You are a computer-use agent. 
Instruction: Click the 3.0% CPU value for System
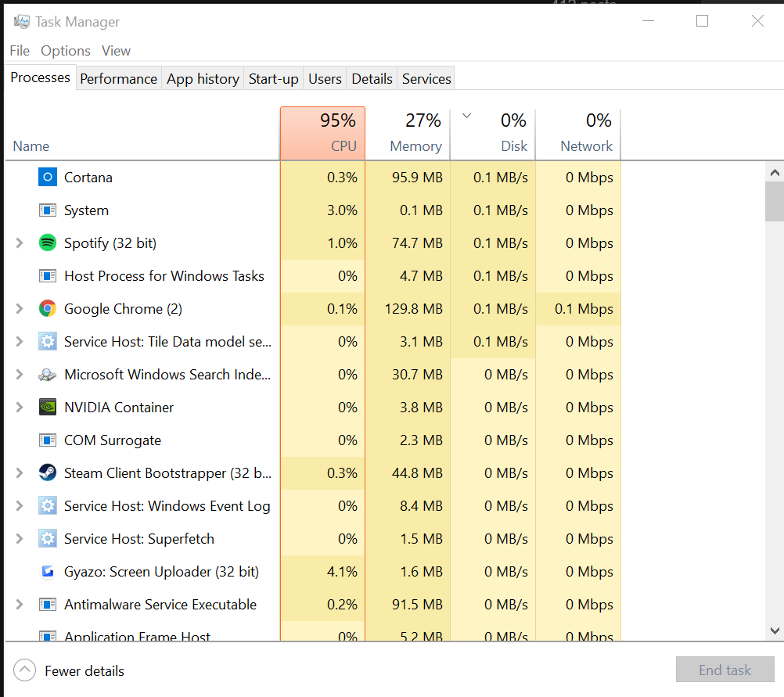tap(342, 210)
